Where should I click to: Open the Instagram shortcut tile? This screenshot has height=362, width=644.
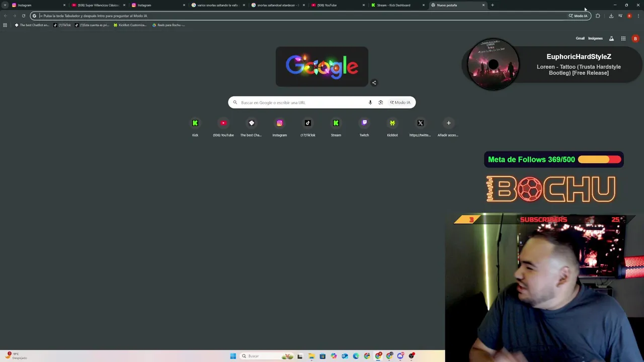[x=280, y=127]
